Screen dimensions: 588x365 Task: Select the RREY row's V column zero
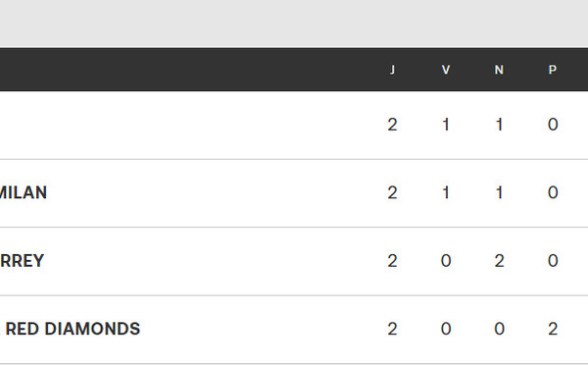point(446,261)
